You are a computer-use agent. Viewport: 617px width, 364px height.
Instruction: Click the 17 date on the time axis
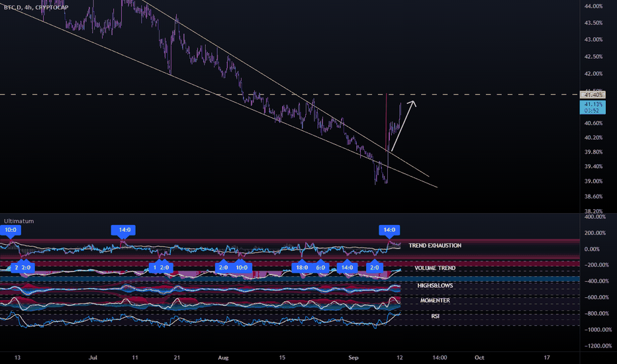[x=547, y=357]
